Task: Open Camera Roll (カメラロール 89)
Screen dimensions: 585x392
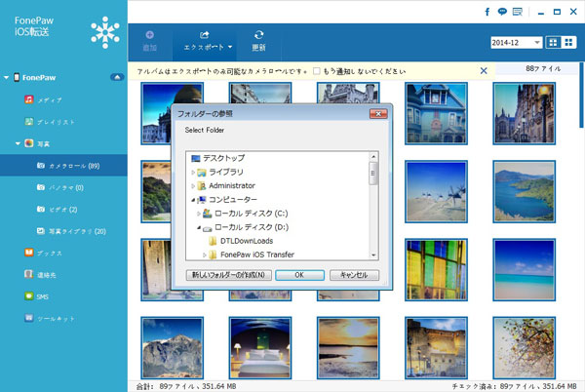Action: tap(63, 165)
